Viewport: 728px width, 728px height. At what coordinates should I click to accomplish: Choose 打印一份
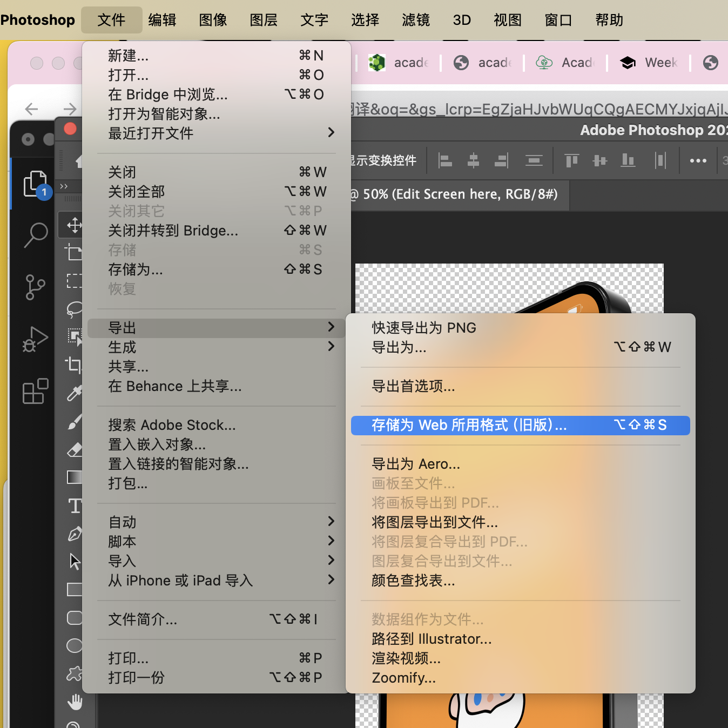216,677
